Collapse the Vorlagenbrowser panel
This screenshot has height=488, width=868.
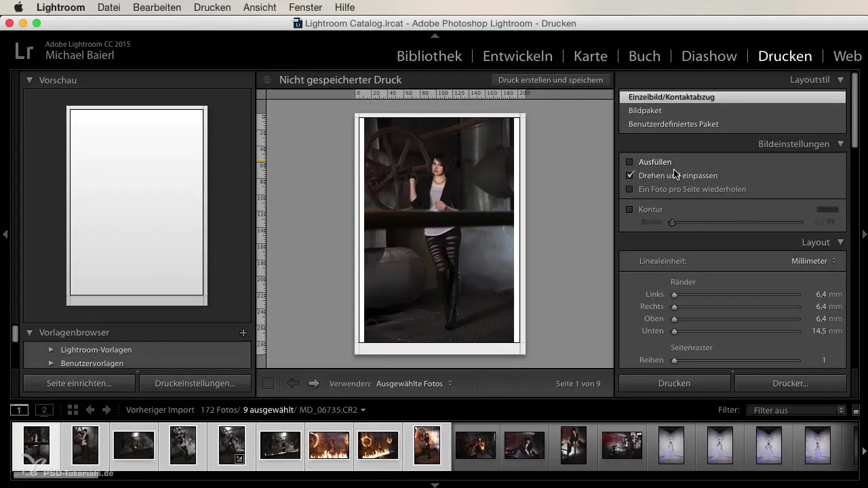[30, 332]
